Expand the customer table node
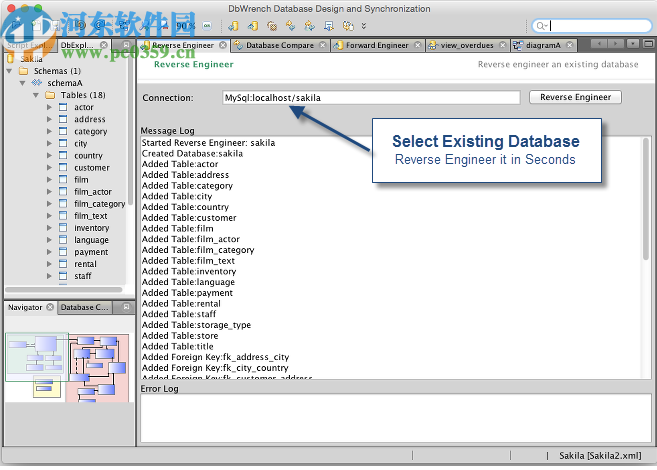Viewport: 657px width, 470px height. [49, 168]
